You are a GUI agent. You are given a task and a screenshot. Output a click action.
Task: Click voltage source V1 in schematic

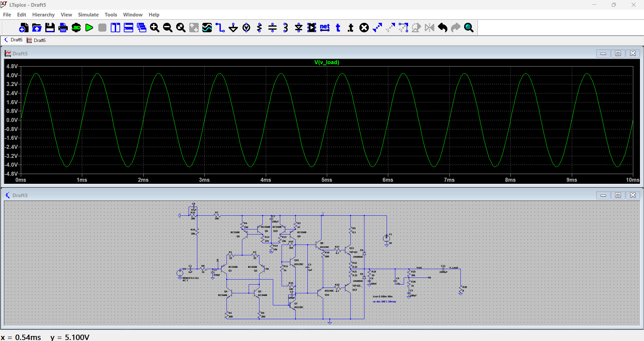[x=386, y=238]
